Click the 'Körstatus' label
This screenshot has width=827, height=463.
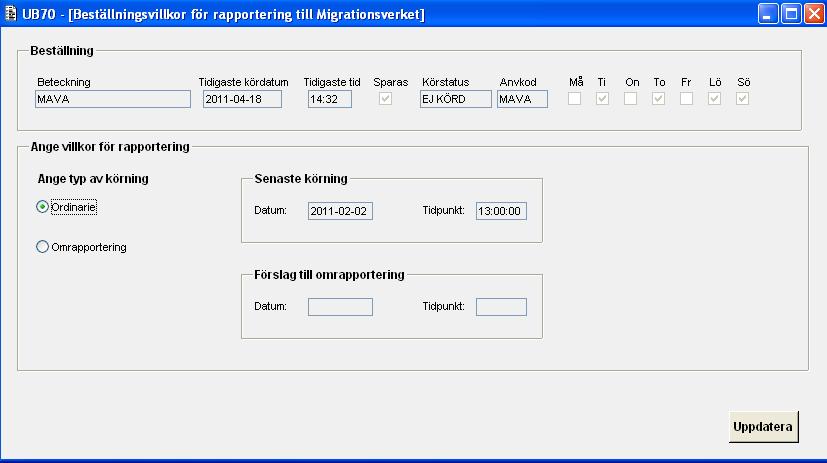tap(445, 82)
